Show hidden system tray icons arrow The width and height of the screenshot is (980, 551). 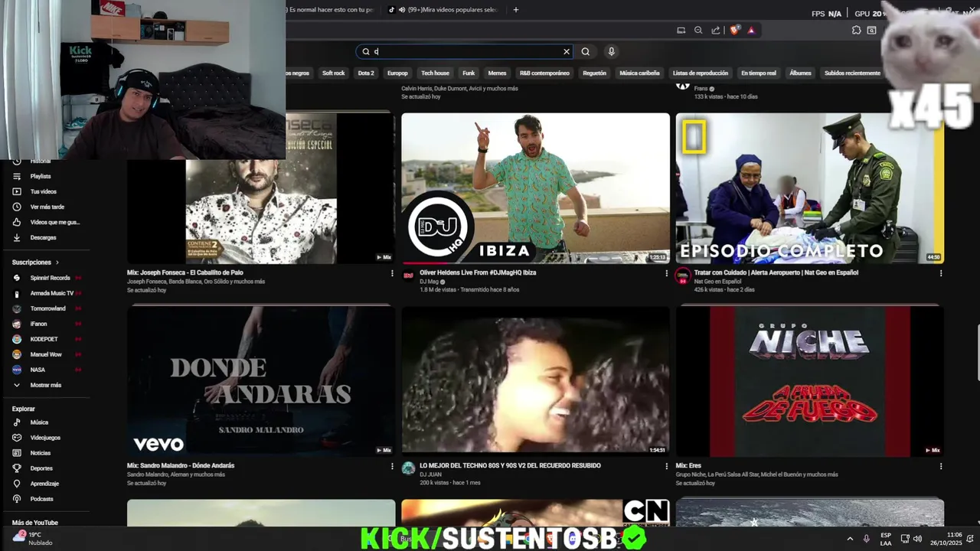(849, 539)
